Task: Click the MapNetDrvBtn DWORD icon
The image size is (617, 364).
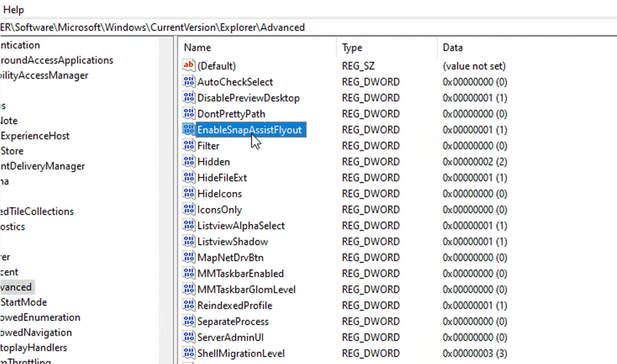Action: [189, 258]
